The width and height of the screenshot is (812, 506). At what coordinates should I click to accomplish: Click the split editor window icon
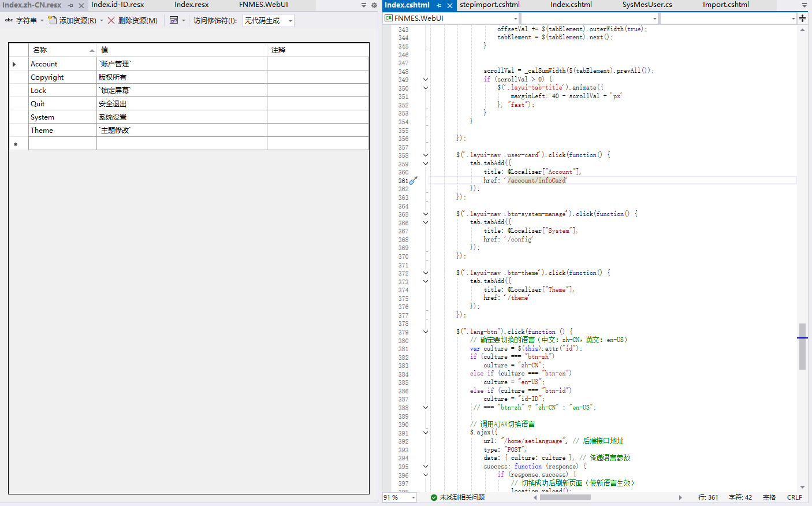pos(802,18)
